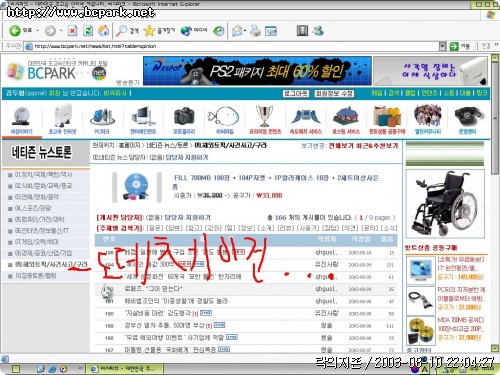Click the Mail envelope toolbar icon
This screenshot has width=500, height=375.
pyautogui.click(x=237, y=31)
